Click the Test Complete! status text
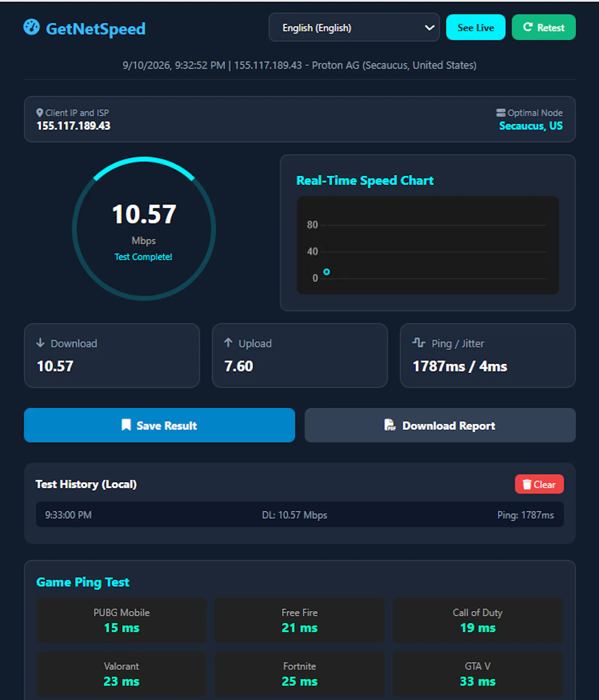 click(x=143, y=257)
